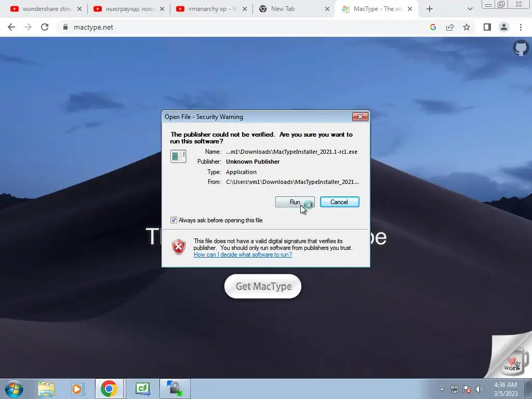Open the C# application taskbar icon

coord(143,389)
